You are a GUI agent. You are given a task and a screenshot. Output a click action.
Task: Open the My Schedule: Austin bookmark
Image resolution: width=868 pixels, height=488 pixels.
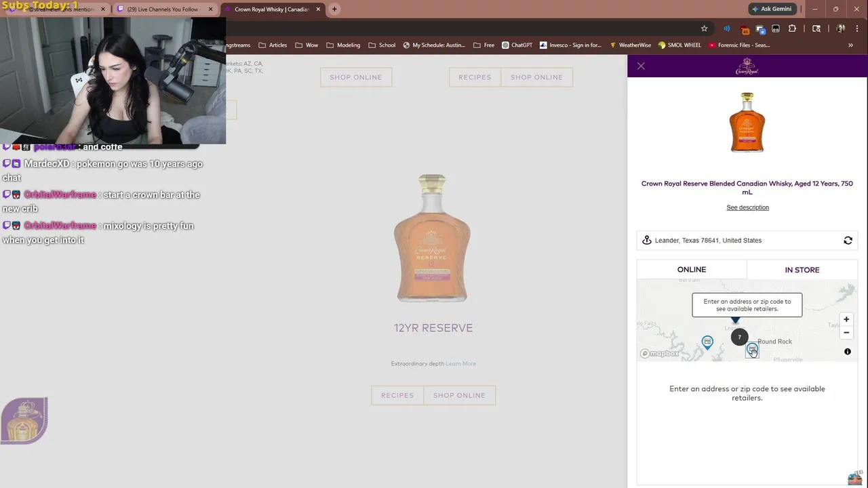(434, 45)
